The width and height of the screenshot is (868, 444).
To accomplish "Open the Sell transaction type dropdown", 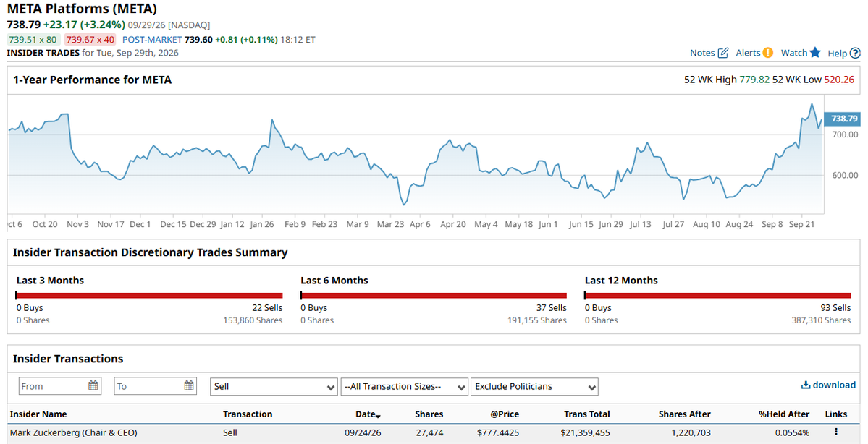I will point(274,386).
